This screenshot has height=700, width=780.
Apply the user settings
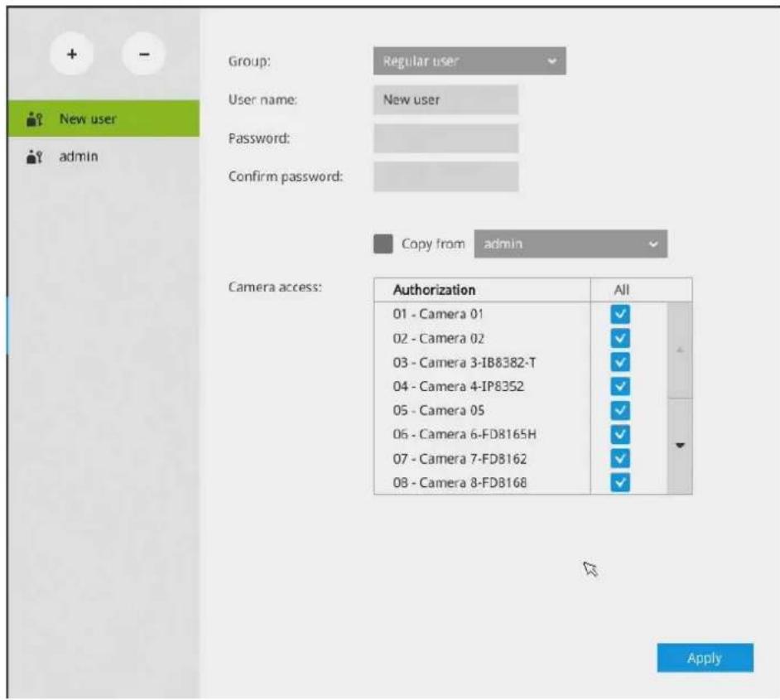705,658
